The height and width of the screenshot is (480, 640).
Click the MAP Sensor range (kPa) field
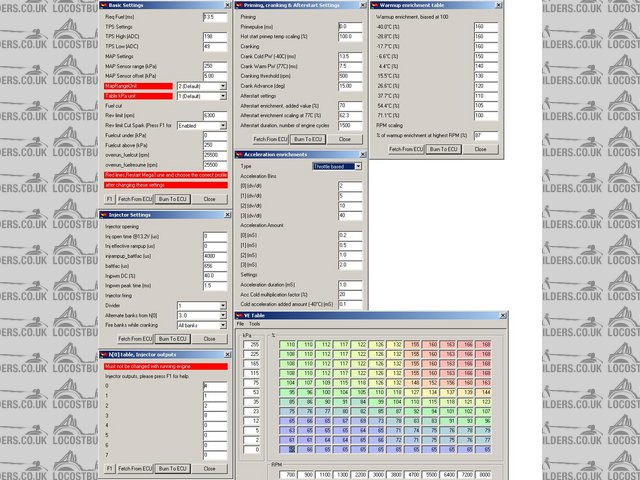point(215,66)
